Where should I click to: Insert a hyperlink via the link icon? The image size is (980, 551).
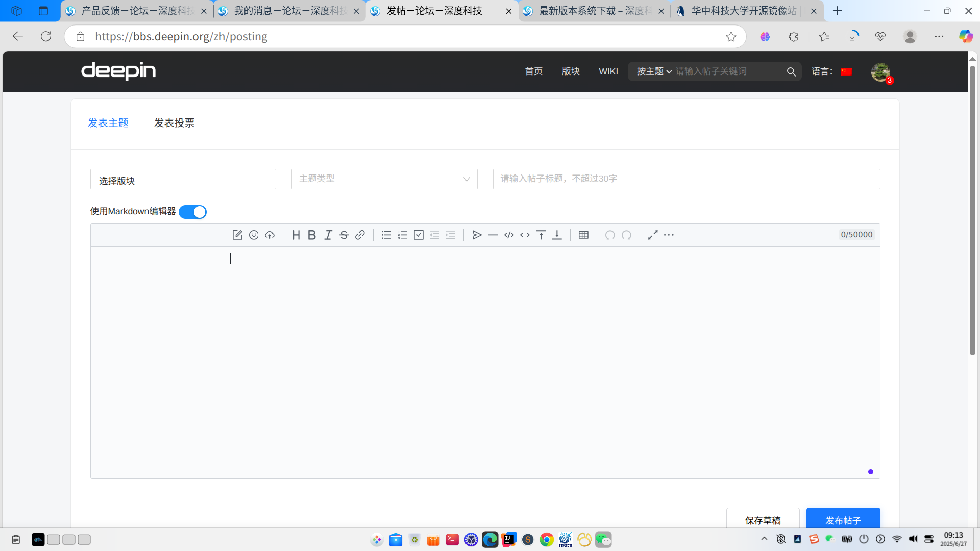360,235
